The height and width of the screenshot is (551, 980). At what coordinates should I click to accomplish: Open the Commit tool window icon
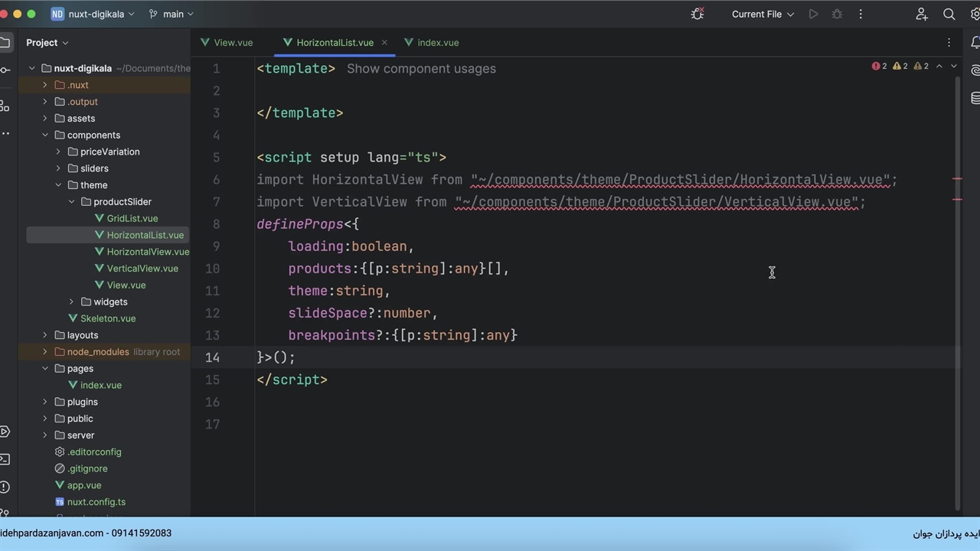(x=5, y=70)
